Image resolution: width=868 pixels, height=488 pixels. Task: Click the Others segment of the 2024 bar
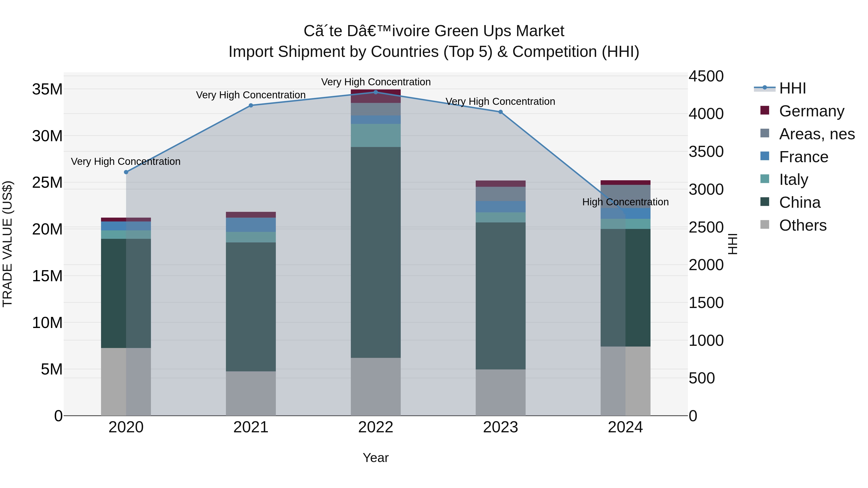[x=625, y=381]
